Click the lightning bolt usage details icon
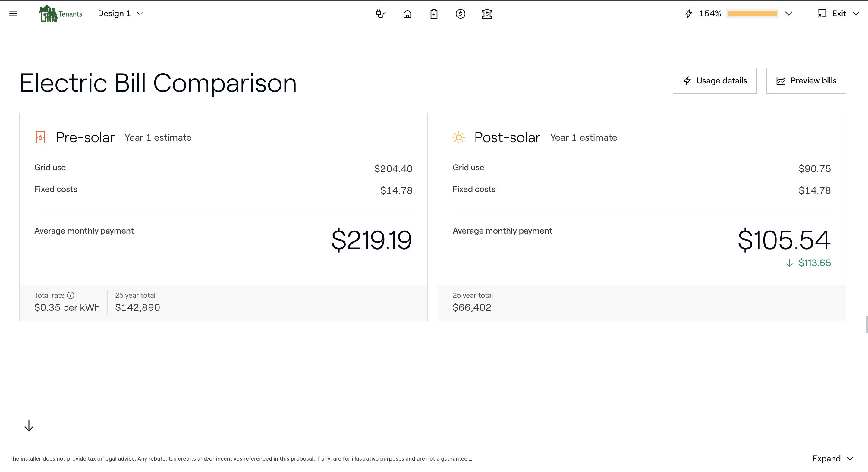Viewport: 868px width, 472px height. 687,81
